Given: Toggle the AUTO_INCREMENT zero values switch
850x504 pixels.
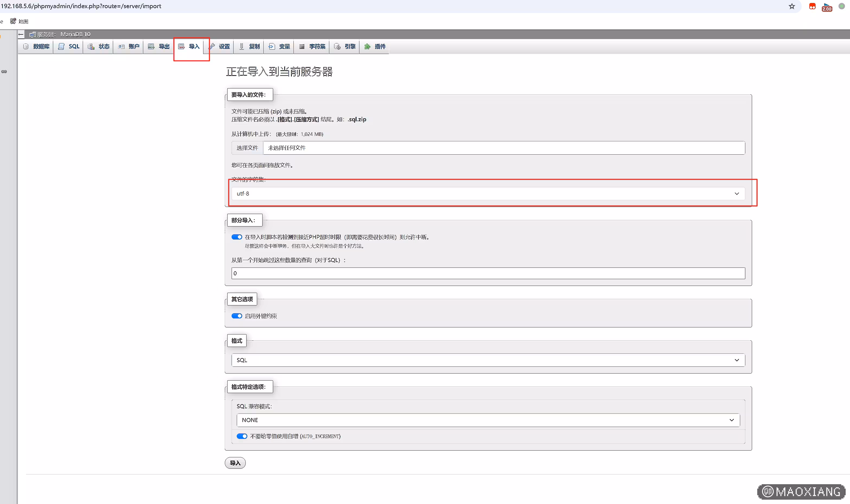Looking at the screenshot, I should click(242, 436).
